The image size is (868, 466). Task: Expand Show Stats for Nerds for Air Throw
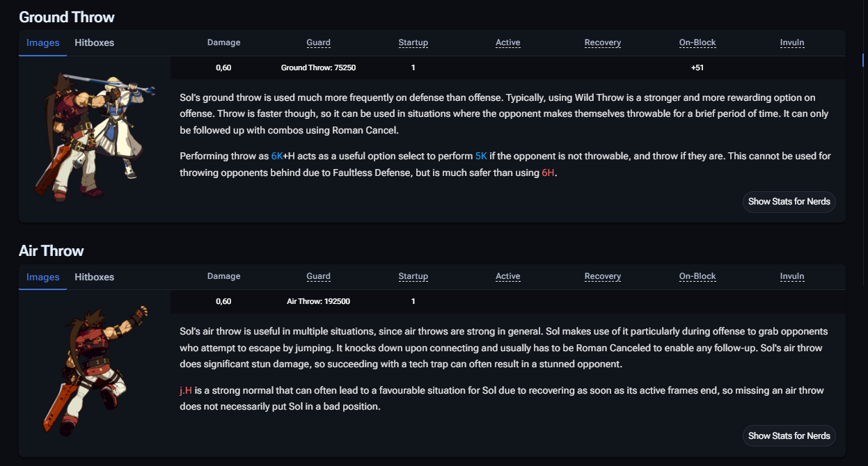pyautogui.click(x=789, y=436)
